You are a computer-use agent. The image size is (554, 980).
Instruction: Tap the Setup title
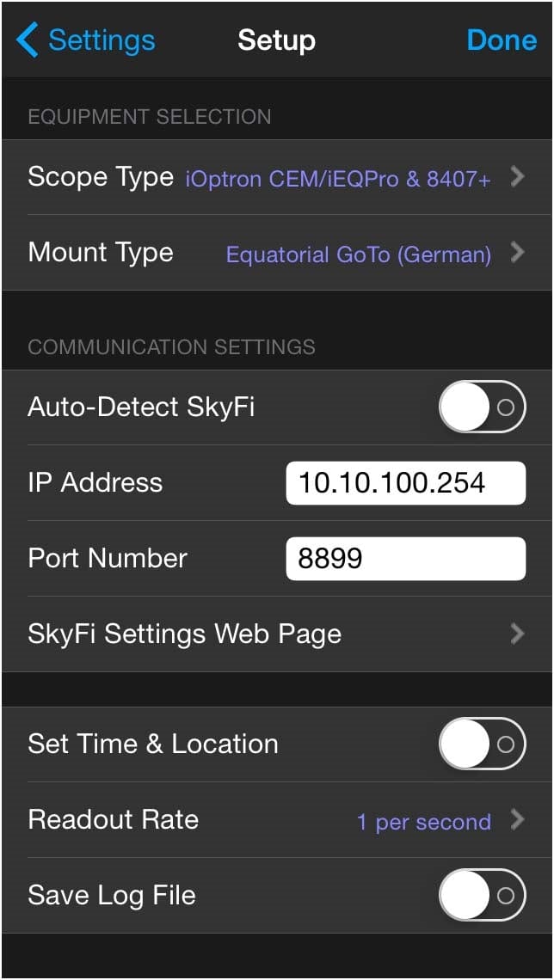[276, 40]
